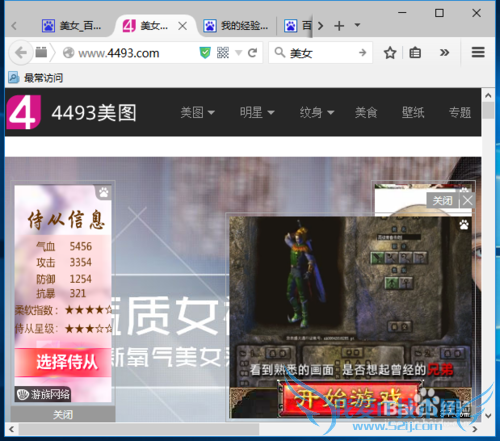This screenshot has height=441, width=500.
Task: Open a new tab with plus button
Action: coord(339,26)
